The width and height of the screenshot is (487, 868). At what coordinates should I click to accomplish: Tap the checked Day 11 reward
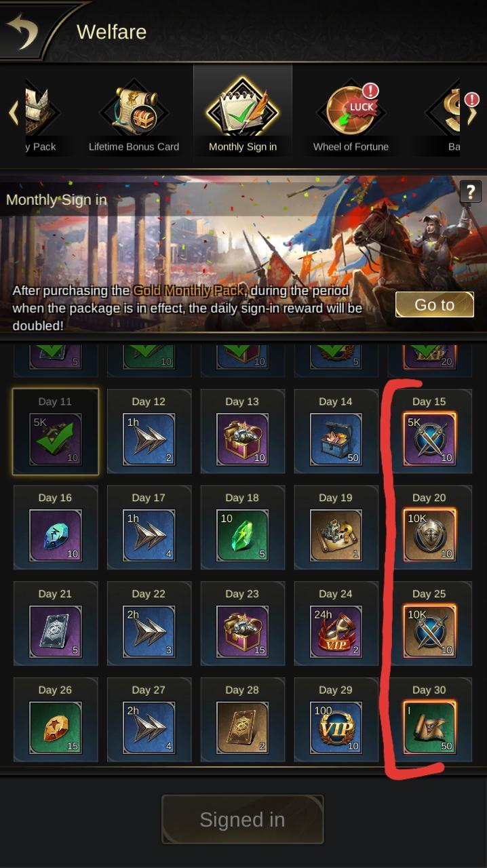click(x=55, y=439)
